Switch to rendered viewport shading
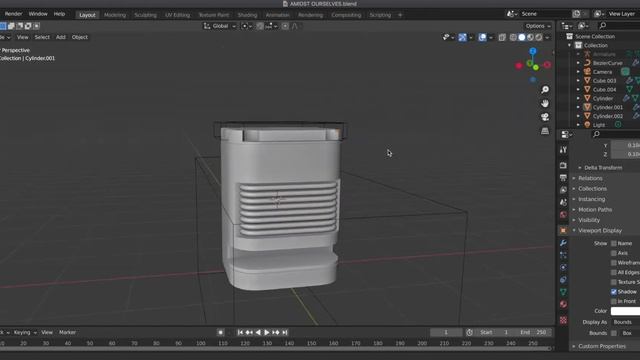Image resolution: width=640 pixels, height=360 pixels. coord(539,37)
